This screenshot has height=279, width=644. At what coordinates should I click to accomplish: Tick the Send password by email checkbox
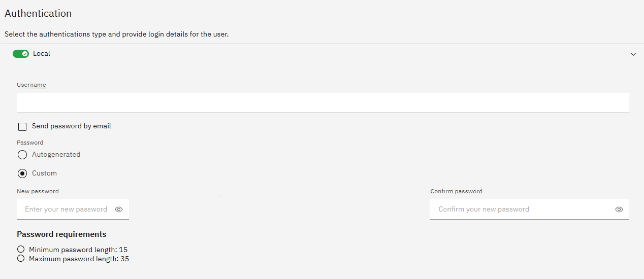coord(22,127)
